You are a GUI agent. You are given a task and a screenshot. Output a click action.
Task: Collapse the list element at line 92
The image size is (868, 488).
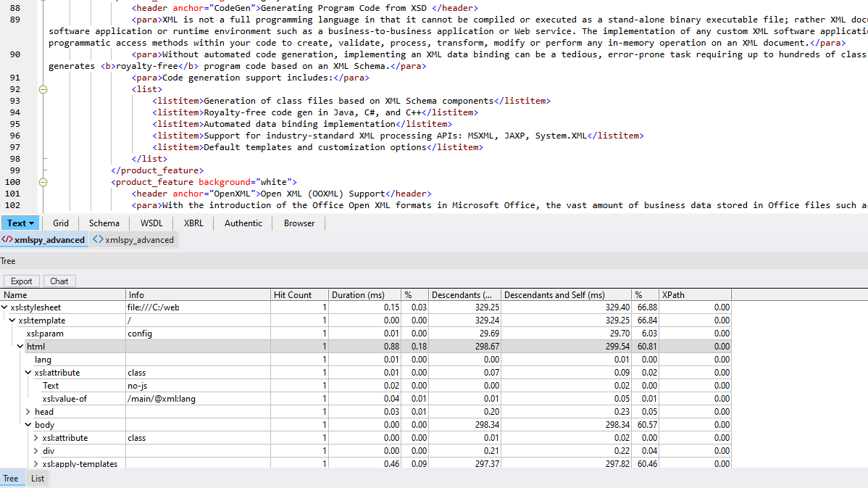(x=43, y=88)
